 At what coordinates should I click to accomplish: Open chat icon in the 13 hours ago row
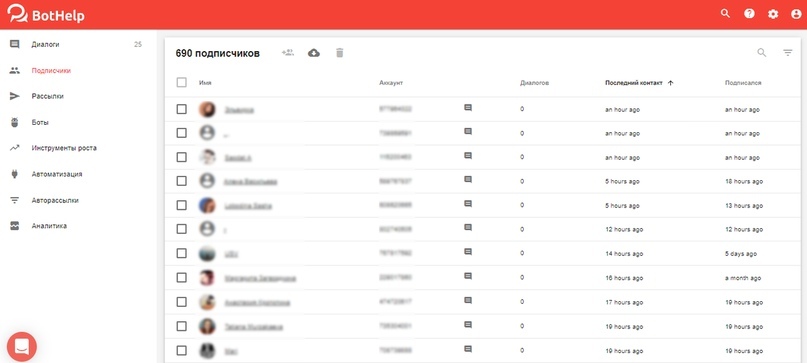click(468, 204)
